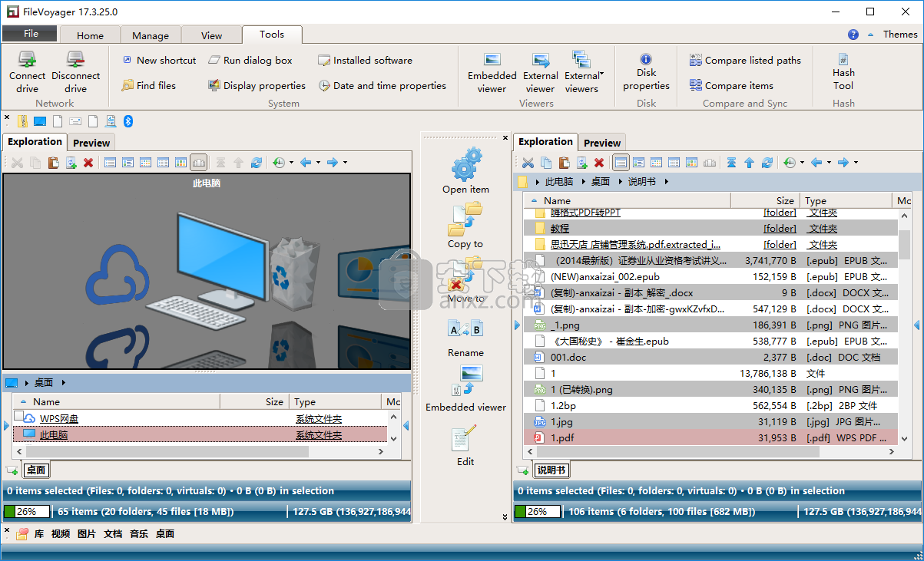924x561 pixels.
Task: Toggle details view mode in right pane toolbar
Action: click(x=621, y=163)
